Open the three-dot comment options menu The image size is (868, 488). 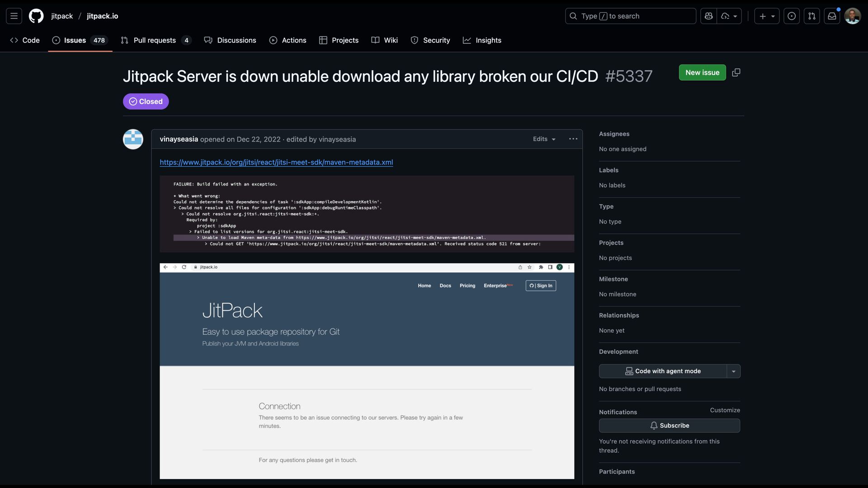(573, 139)
